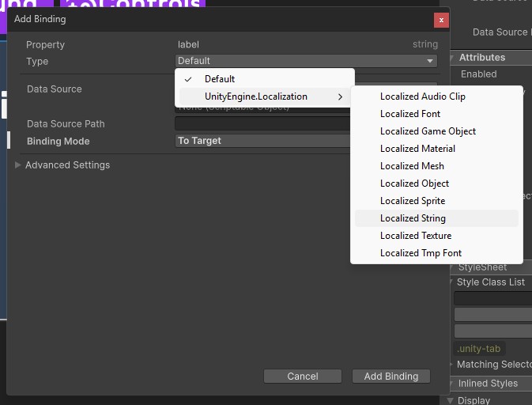Select Localized Texture option

(415, 236)
